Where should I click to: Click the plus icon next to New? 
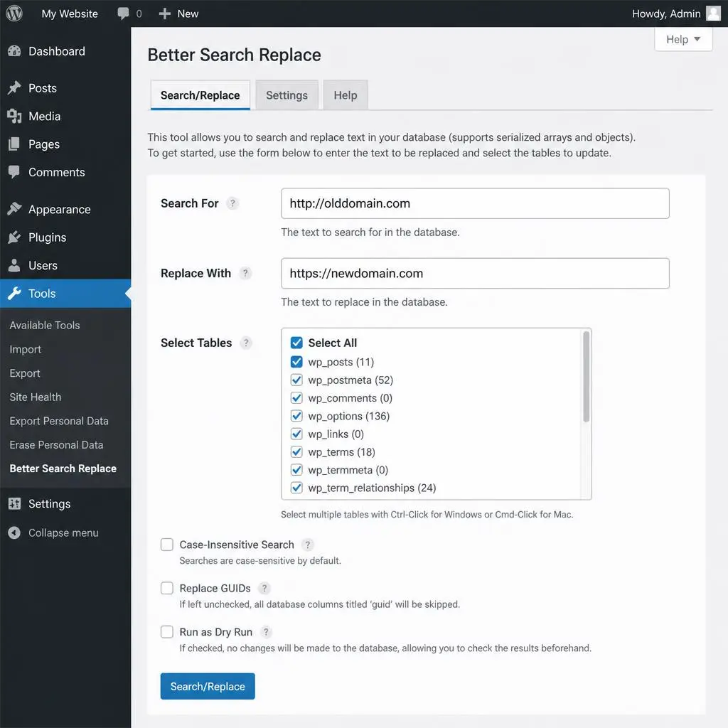click(164, 14)
